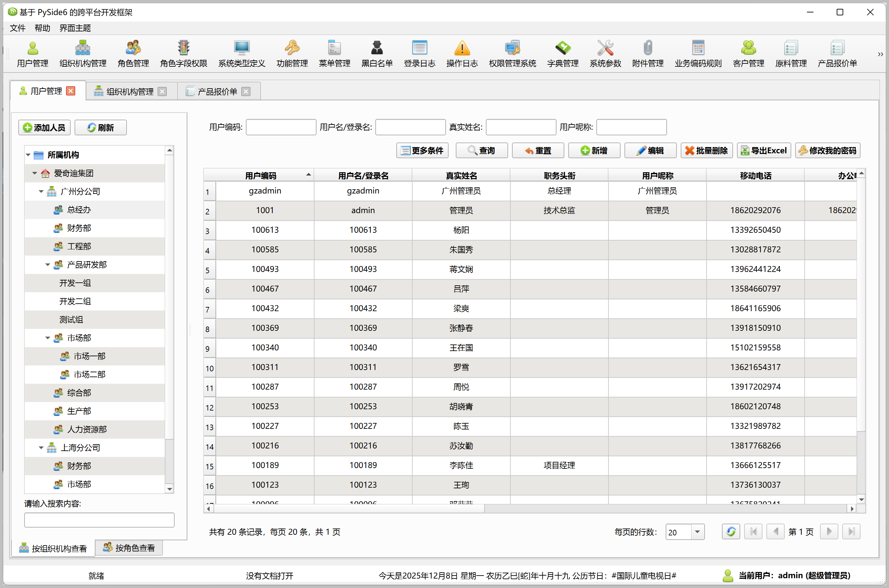Switch to the 按角色查看 tab
The height and width of the screenshot is (588, 889).
(x=129, y=548)
